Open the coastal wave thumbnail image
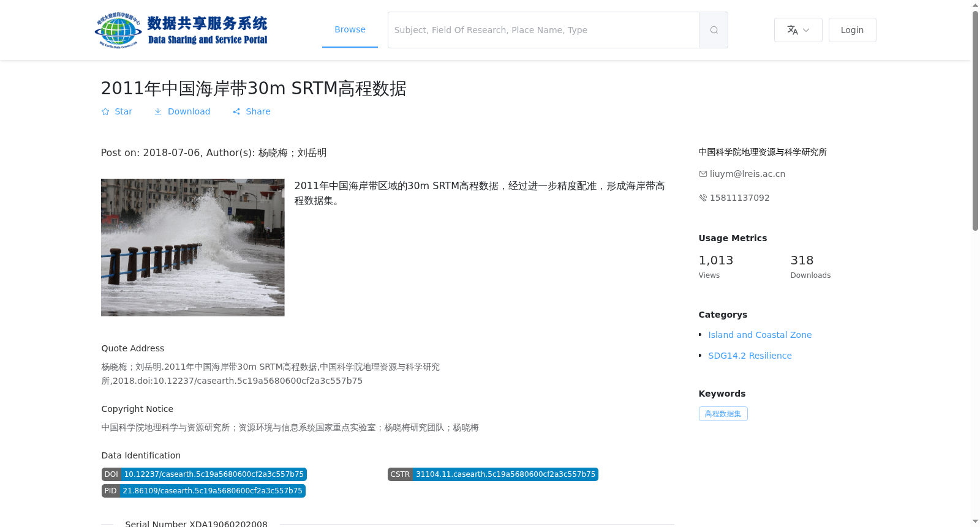 click(192, 247)
